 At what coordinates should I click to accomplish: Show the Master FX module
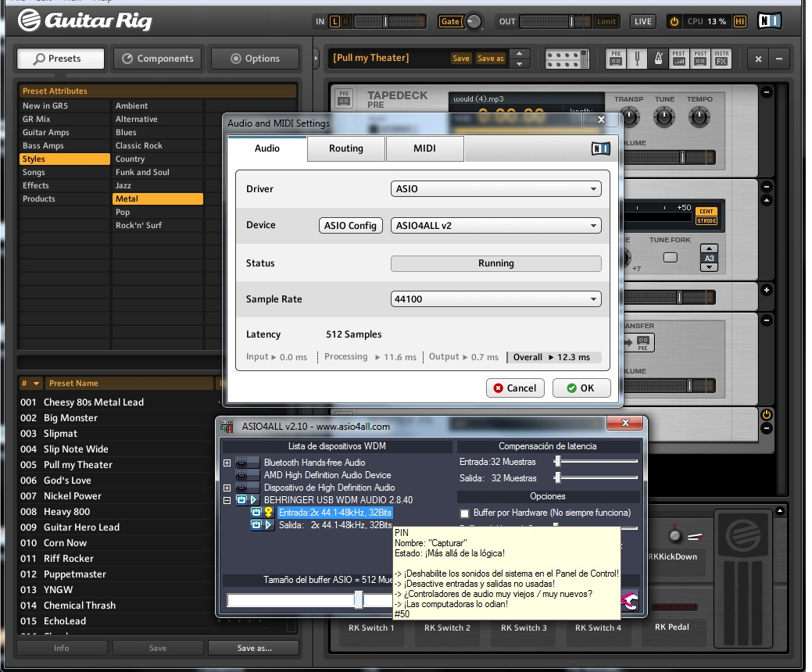721,59
